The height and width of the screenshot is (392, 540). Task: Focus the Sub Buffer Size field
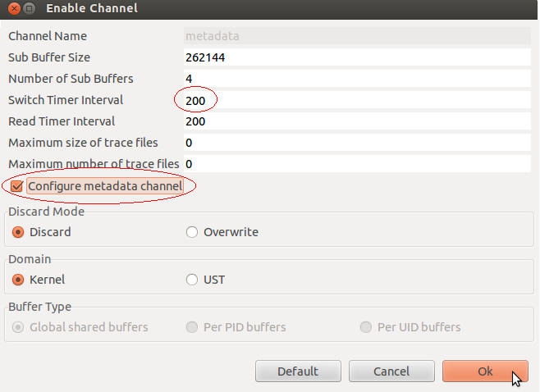coord(356,57)
